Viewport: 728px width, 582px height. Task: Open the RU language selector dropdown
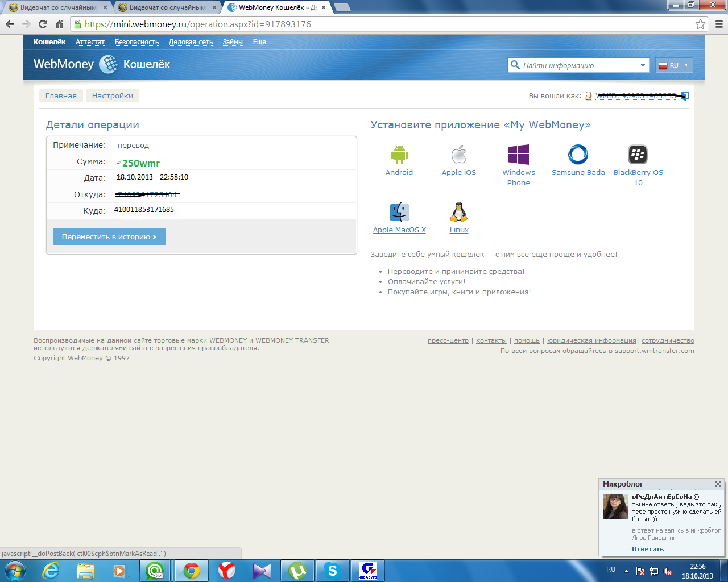674,65
